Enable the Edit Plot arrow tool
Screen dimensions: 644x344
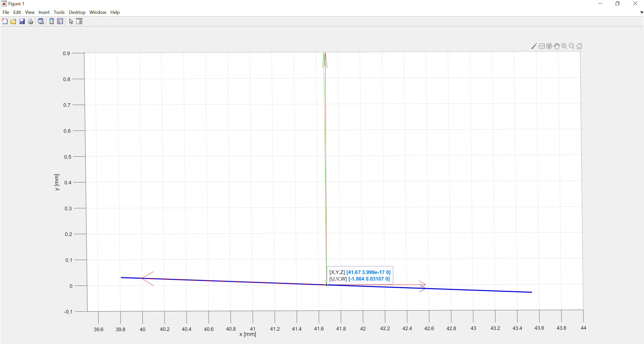(x=71, y=21)
